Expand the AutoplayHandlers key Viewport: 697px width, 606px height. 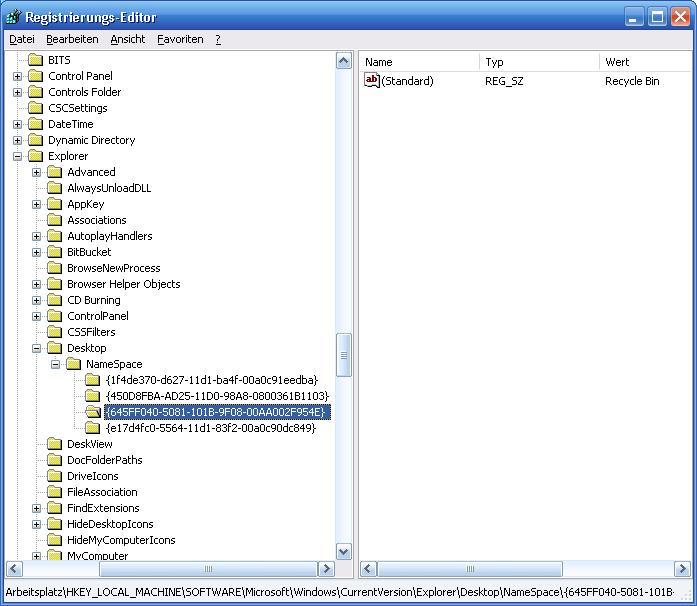(x=36, y=237)
